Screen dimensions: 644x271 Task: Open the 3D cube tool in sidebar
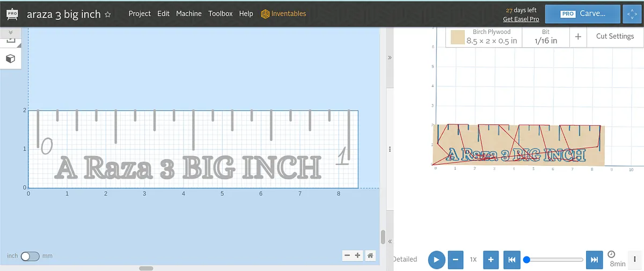pyautogui.click(x=10, y=58)
